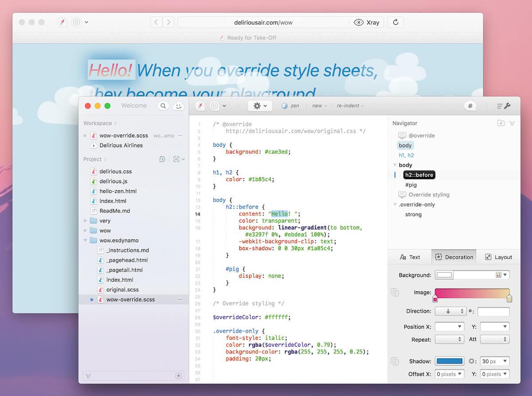Click the blue Shadow color swatch

(450, 361)
